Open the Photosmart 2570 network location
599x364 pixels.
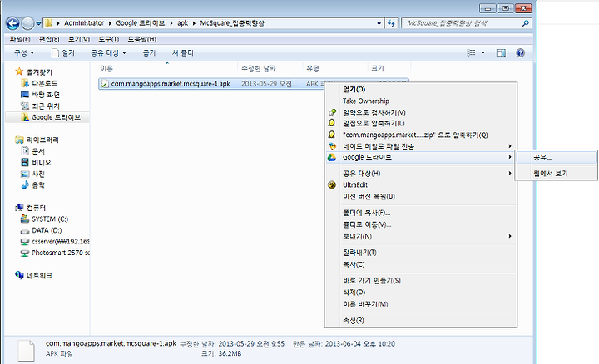(x=55, y=253)
